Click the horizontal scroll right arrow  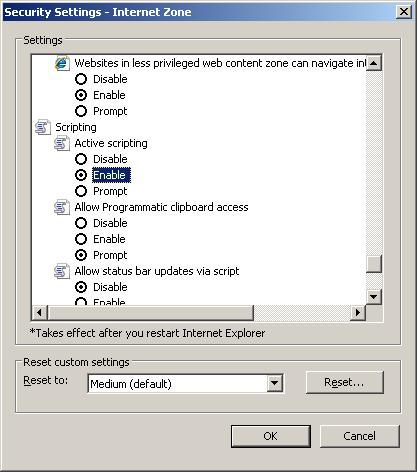[358, 313]
